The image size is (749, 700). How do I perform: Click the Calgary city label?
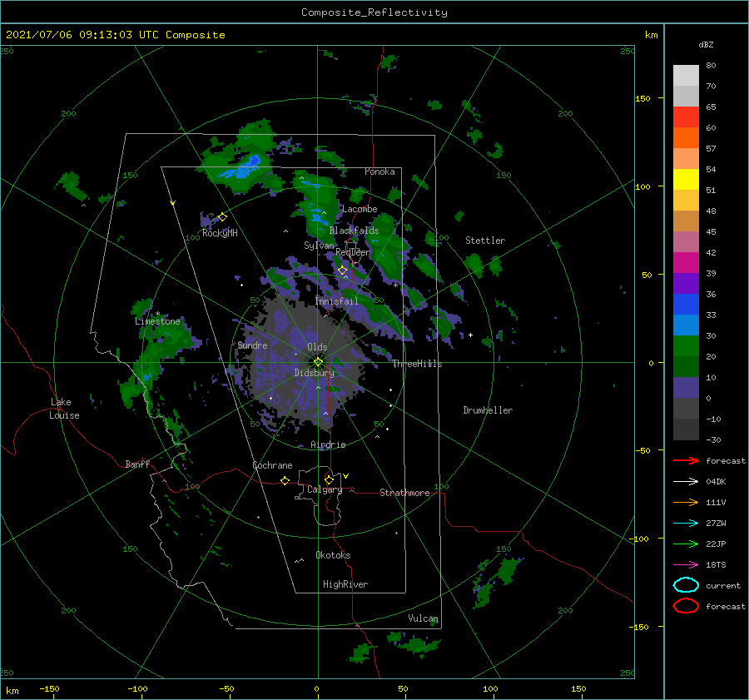coord(325,489)
